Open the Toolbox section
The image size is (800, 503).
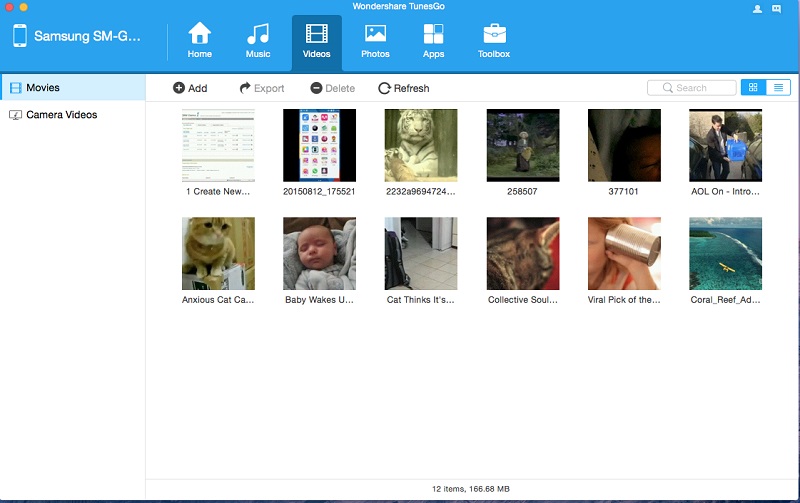point(494,40)
